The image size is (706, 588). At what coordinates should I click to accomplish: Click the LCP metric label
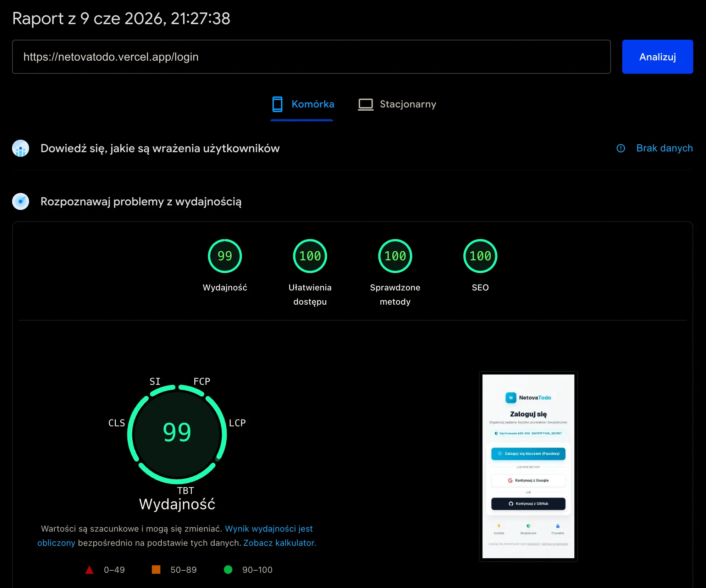tap(237, 423)
